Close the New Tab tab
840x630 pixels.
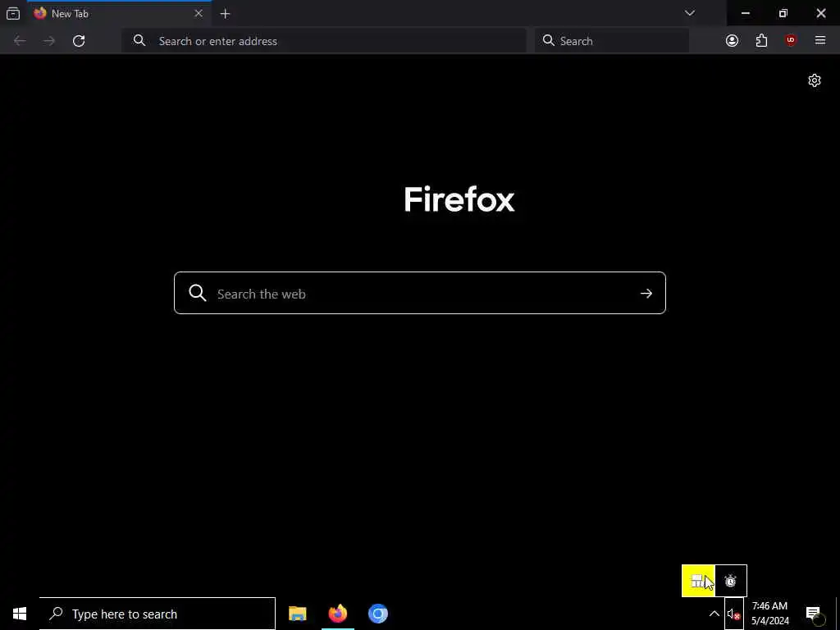point(199,13)
